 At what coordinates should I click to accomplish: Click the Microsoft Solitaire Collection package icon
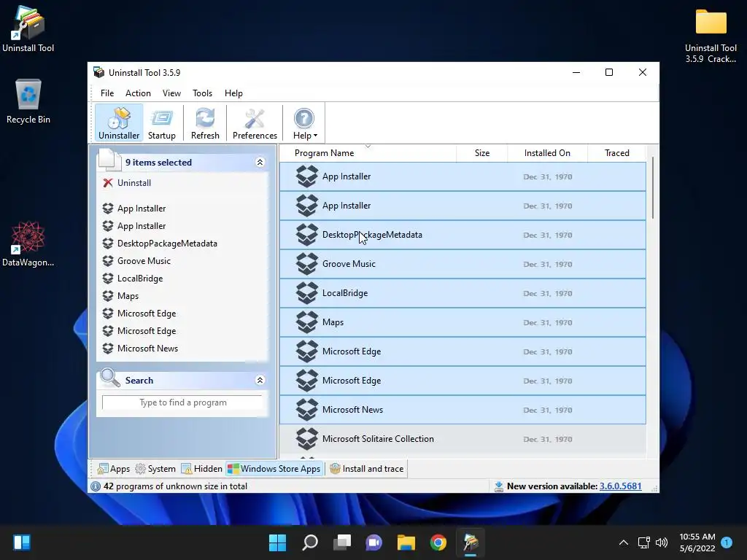307,438
